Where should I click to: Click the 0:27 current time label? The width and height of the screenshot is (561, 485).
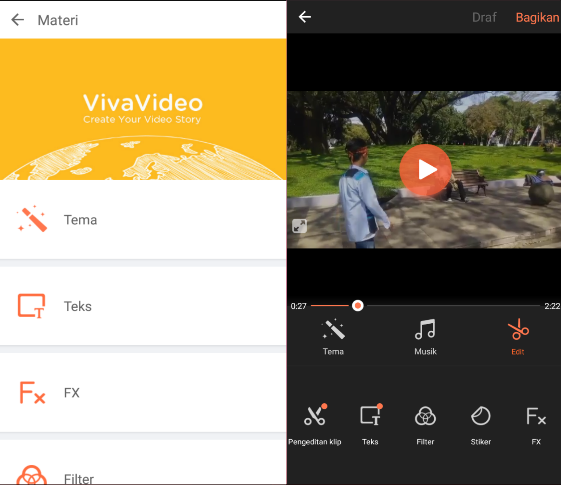[298, 306]
